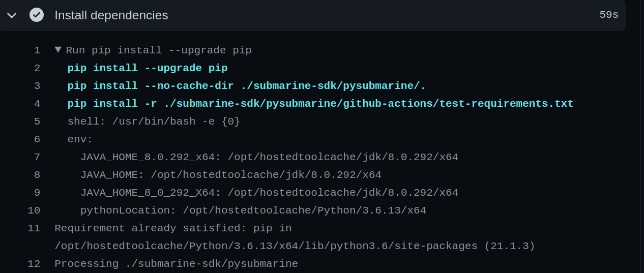
Task: Click line number 8 link
Action: pyautogui.click(x=37, y=175)
